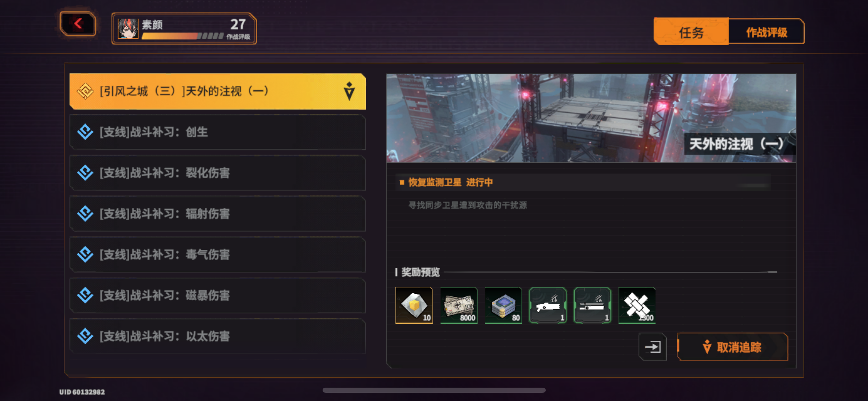The image size is (868, 401).
Task: Click the mission preview image thumbnail
Action: [x=591, y=118]
